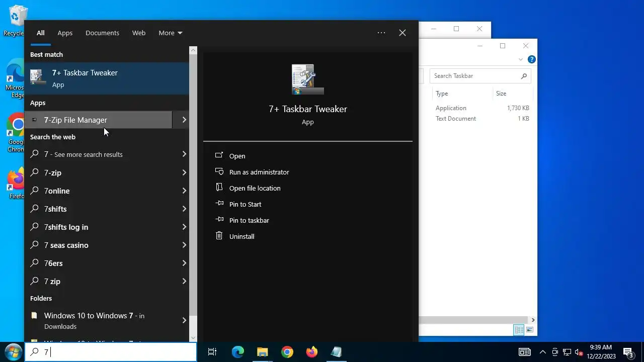Show hidden system tray icons
The width and height of the screenshot is (644, 362).
[542, 352]
